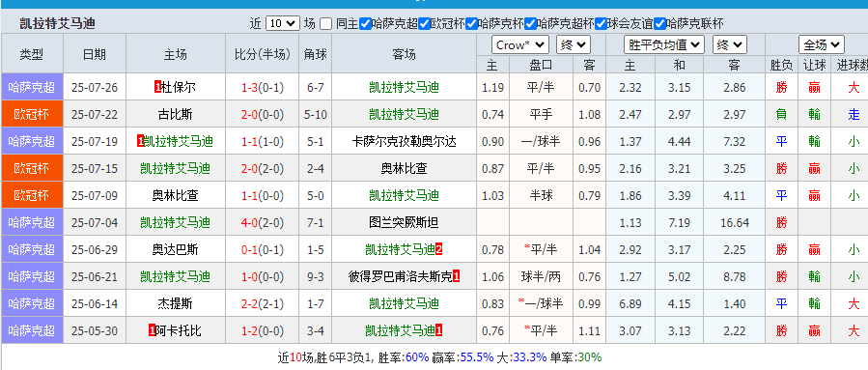Open the 胜平负均值 dropdown

[664, 44]
